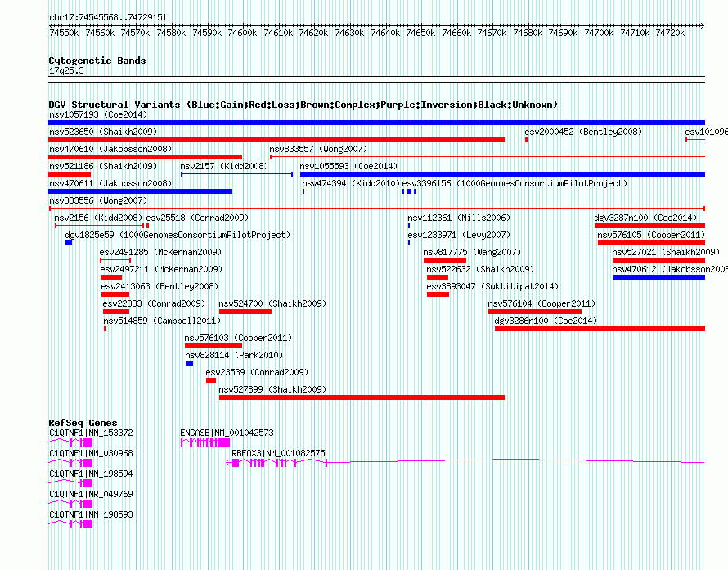The width and height of the screenshot is (728, 570).
Task: Click the ENGASE gene exon glyph
Action: pos(205,442)
